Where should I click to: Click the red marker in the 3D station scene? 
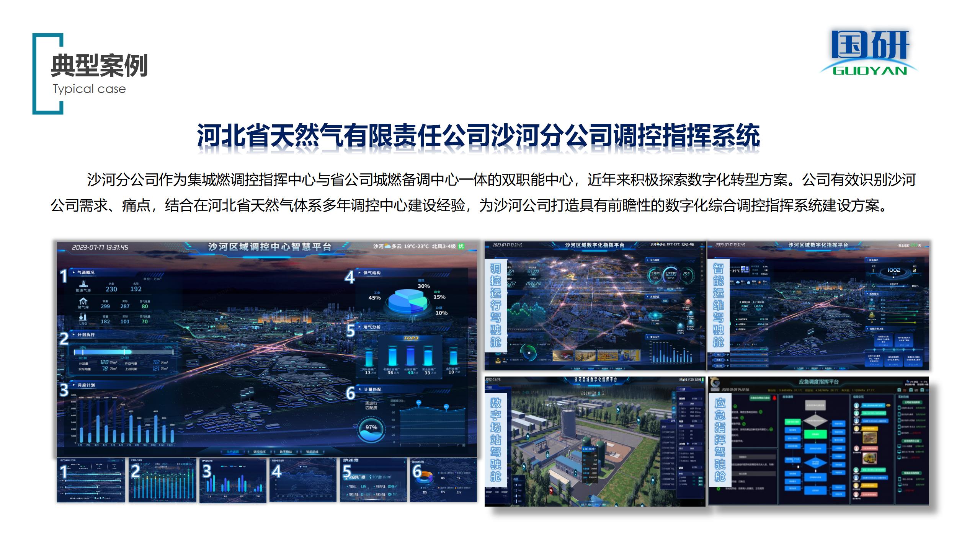click(552, 490)
